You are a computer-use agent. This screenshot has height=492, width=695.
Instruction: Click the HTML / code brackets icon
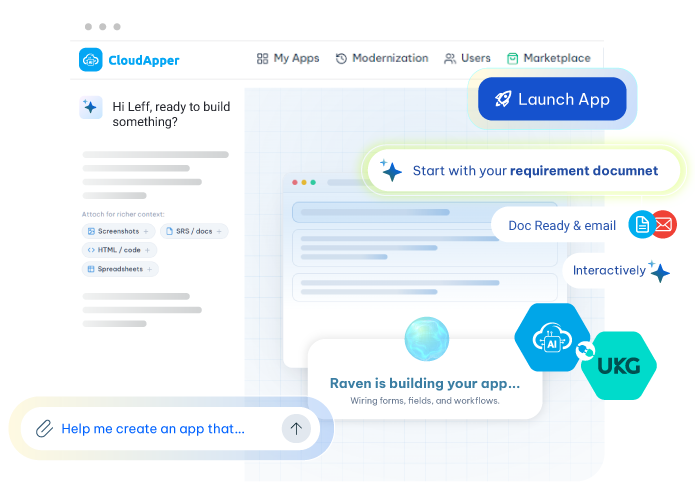click(x=91, y=250)
